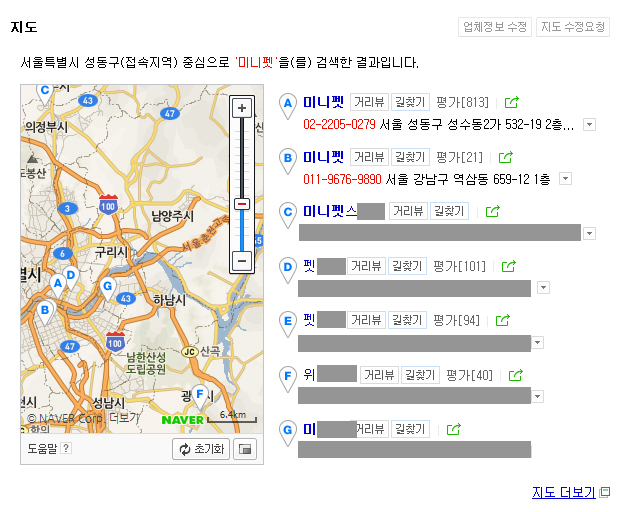The image size is (625, 512).
Task: Click 거리뷰 button for result C
Action: pyautogui.click(x=408, y=211)
